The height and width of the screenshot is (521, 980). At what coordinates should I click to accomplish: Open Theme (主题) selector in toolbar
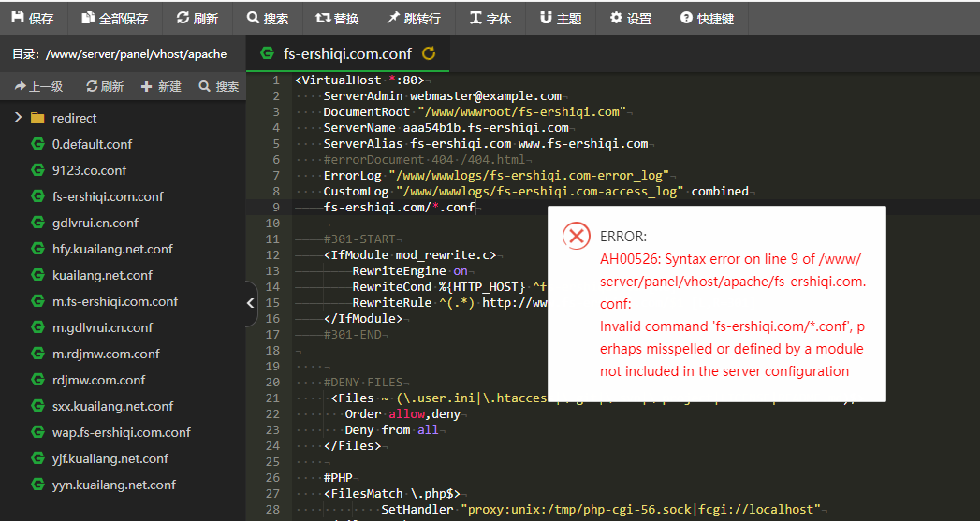[561, 18]
